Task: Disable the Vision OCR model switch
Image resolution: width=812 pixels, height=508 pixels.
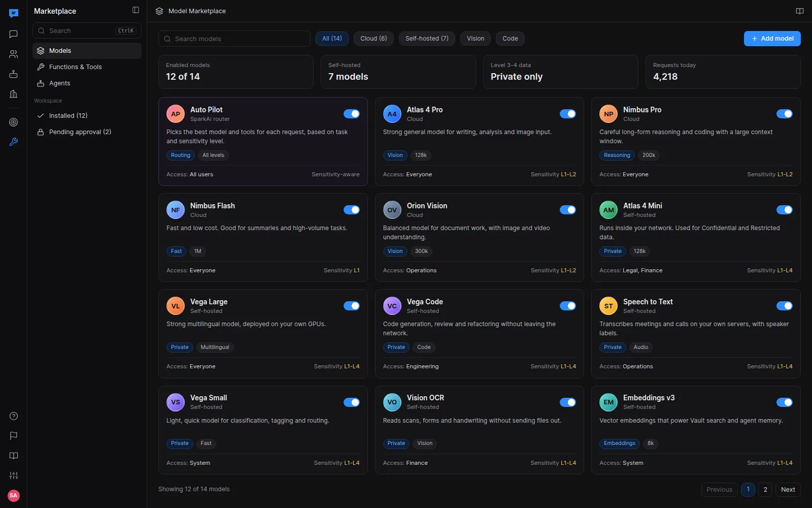Action: click(568, 402)
